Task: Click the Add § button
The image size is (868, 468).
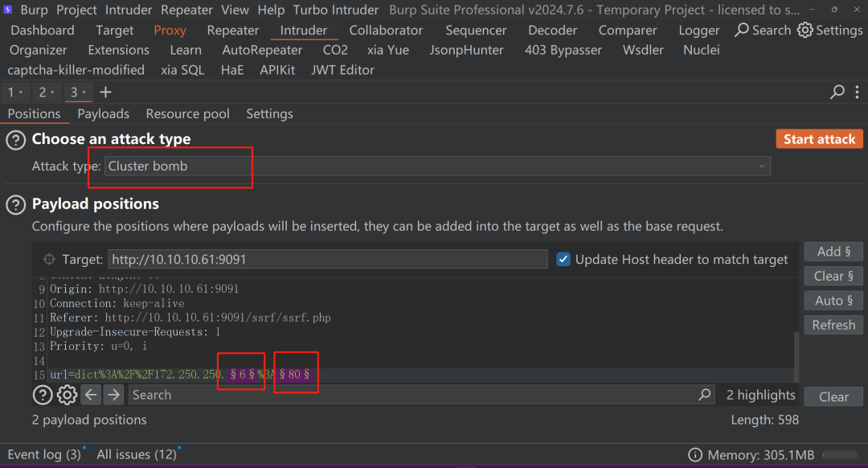Action: point(833,252)
